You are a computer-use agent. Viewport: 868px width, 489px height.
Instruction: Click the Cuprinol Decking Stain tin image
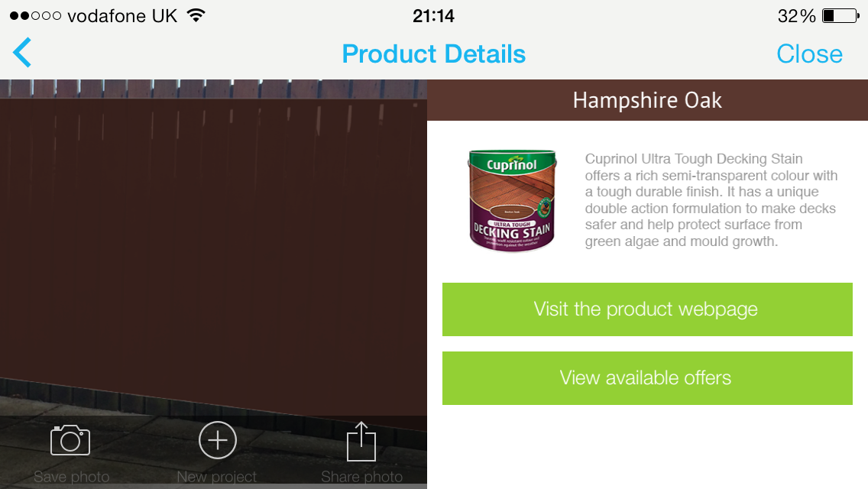click(512, 200)
